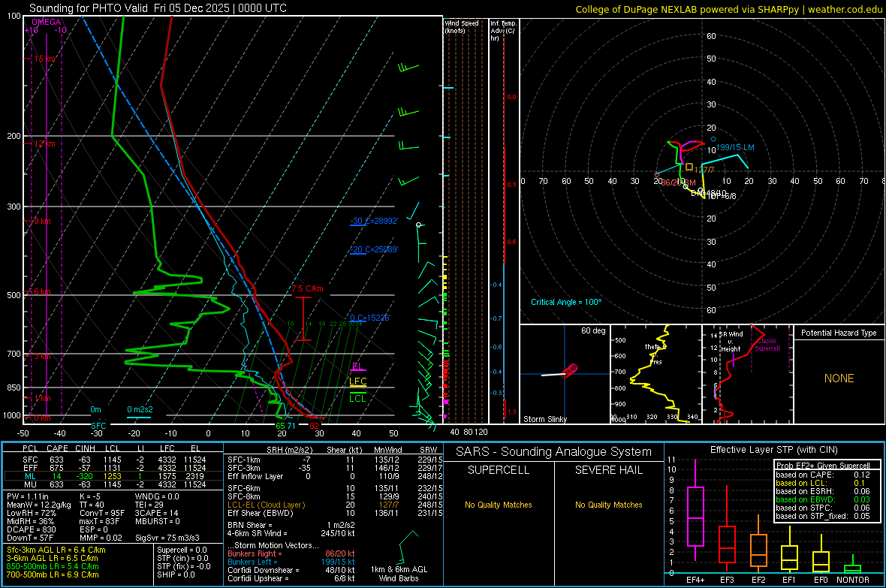Viewport: 886px width, 588px height.
Task: Click the 'SigSvr = 75 m3/s3' value
Action: pos(166,538)
